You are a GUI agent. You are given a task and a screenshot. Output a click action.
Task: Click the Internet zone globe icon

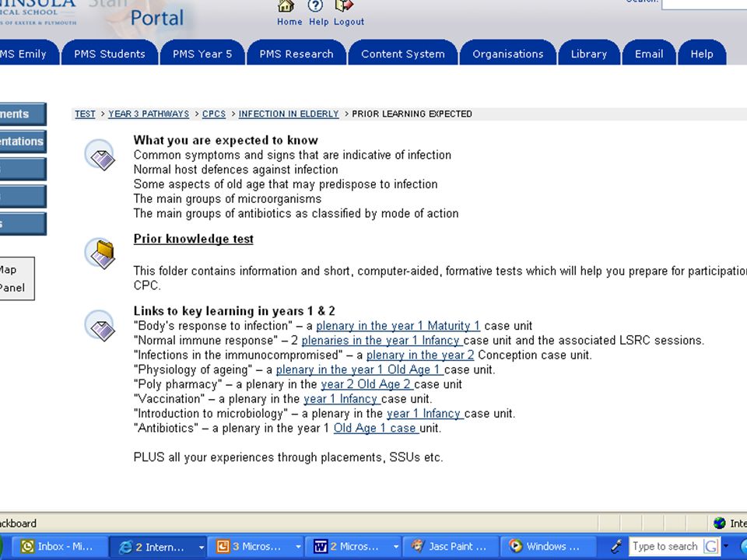(x=719, y=523)
